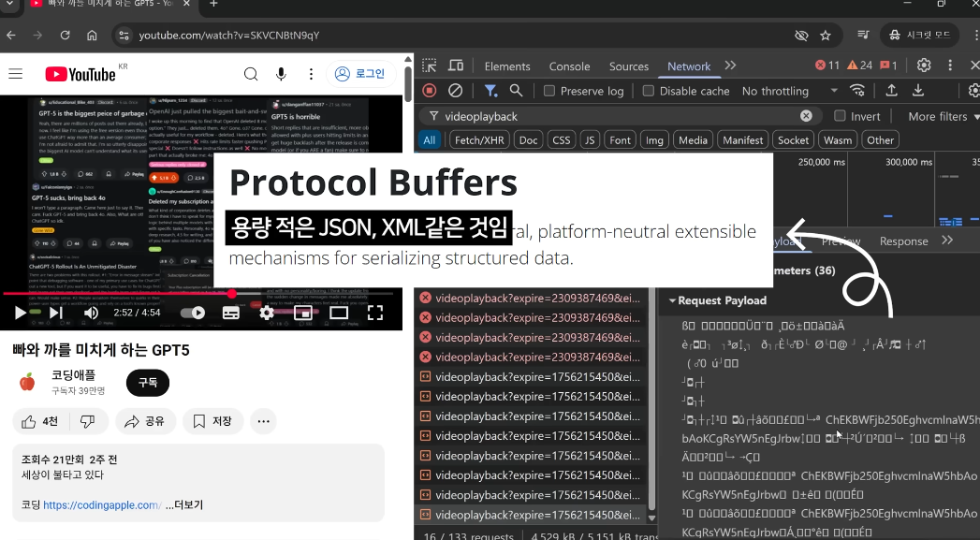The height and width of the screenshot is (540, 980).
Task: Open the More filters dropdown
Action: (x=943, y=116)
